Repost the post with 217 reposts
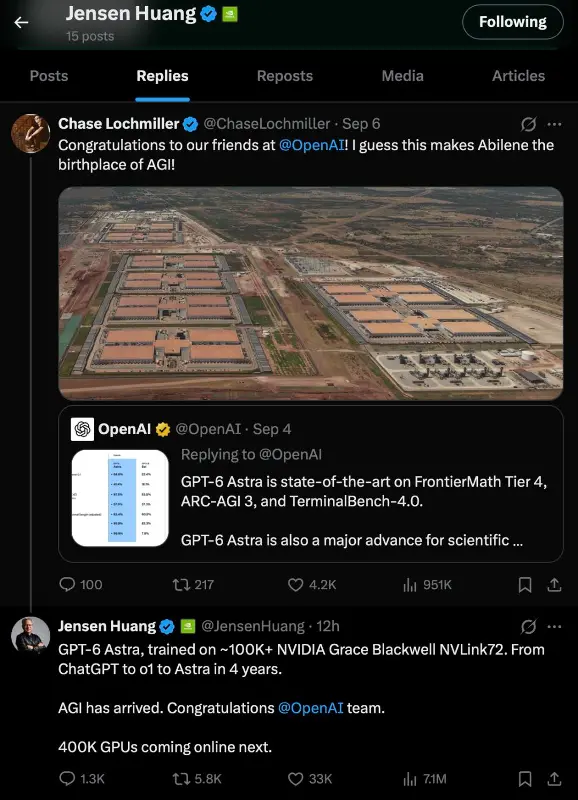 [193, 585]
